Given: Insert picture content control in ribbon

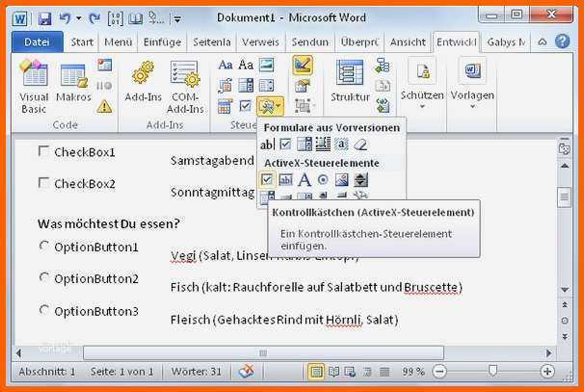Looking at the screenshot, I should point(266,65).
